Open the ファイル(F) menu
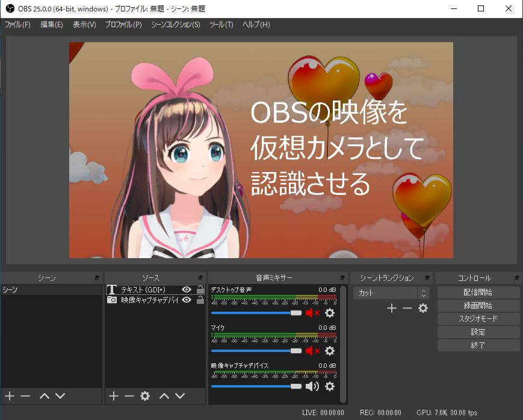523x420 pixels. pos(17,25)
